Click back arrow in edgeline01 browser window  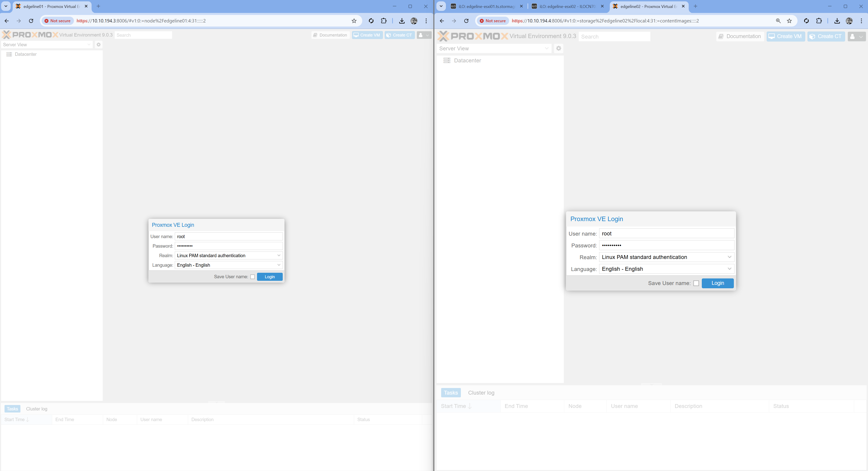tap(7, 21)
